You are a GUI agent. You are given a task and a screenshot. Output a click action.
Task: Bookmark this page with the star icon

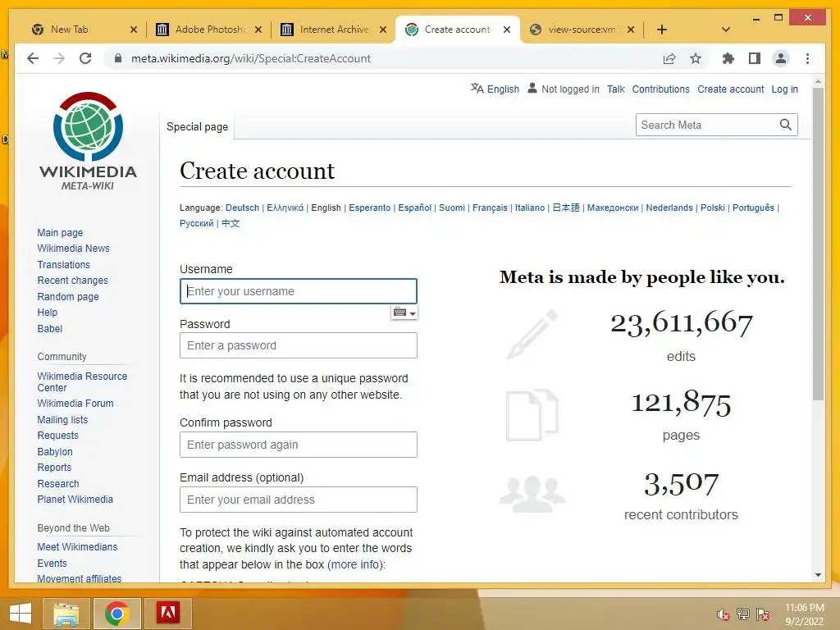tap(696, 58)
